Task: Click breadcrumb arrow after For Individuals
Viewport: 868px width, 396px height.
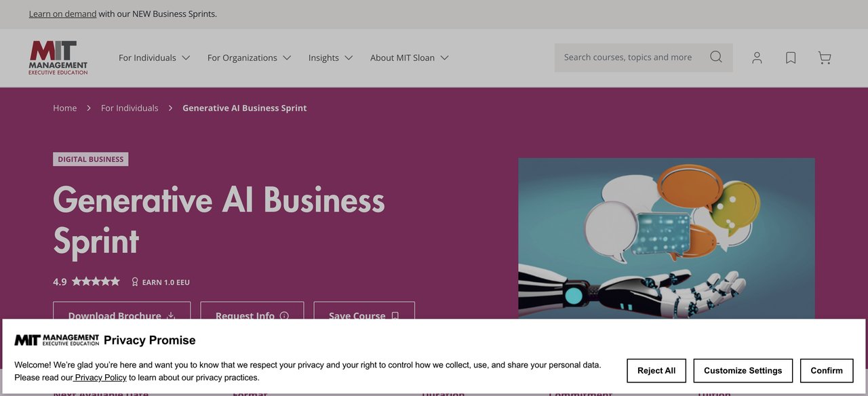Action: pyautogui.click(x=170, y=108)
